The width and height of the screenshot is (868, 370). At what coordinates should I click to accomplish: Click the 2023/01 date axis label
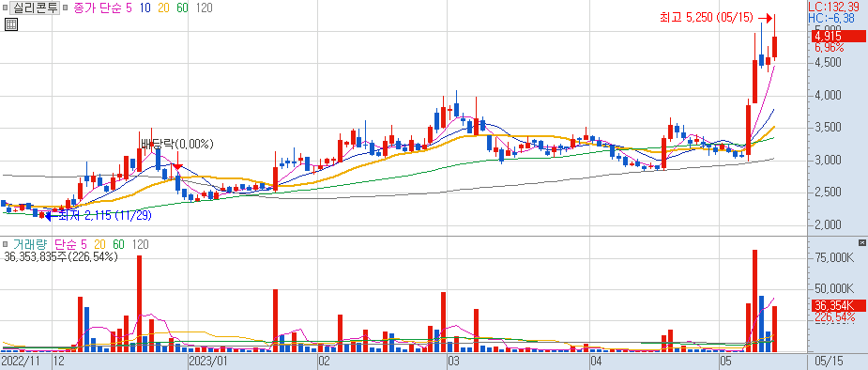click(208, 362)
